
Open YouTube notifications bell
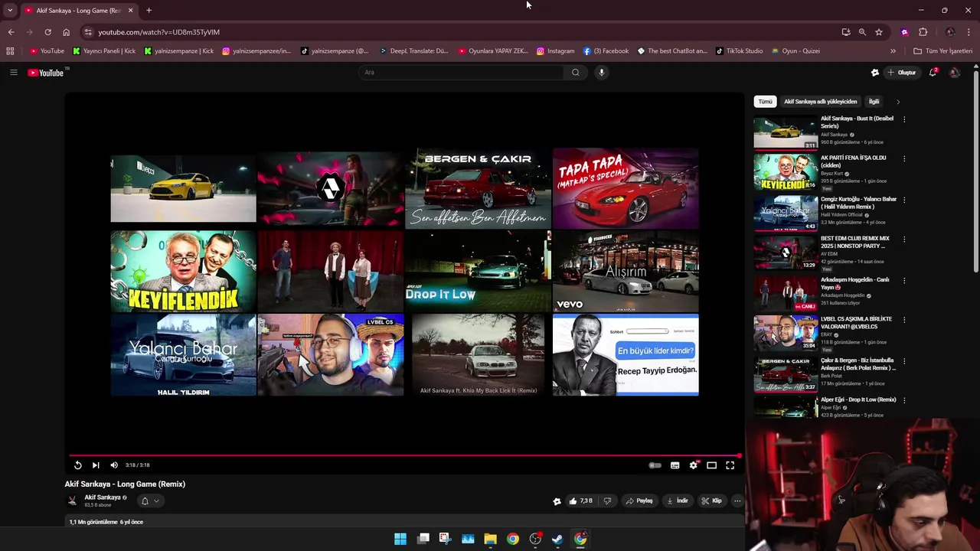tap(933, 73)
